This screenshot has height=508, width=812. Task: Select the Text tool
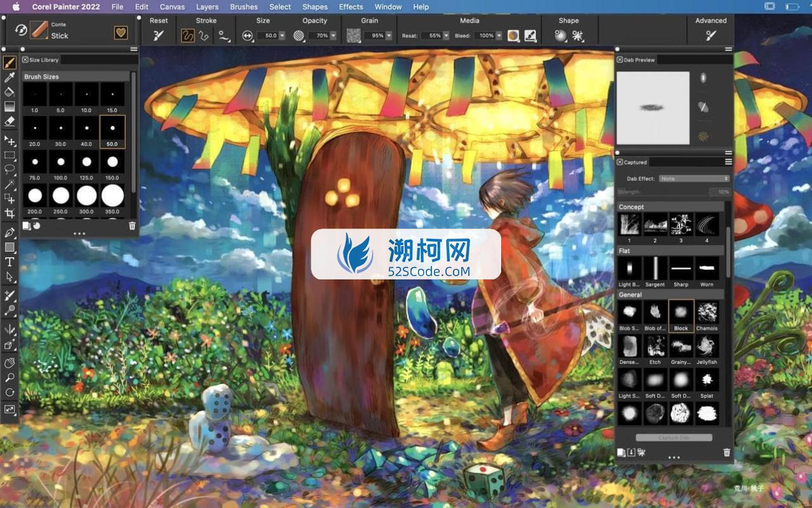pos(10,262)
